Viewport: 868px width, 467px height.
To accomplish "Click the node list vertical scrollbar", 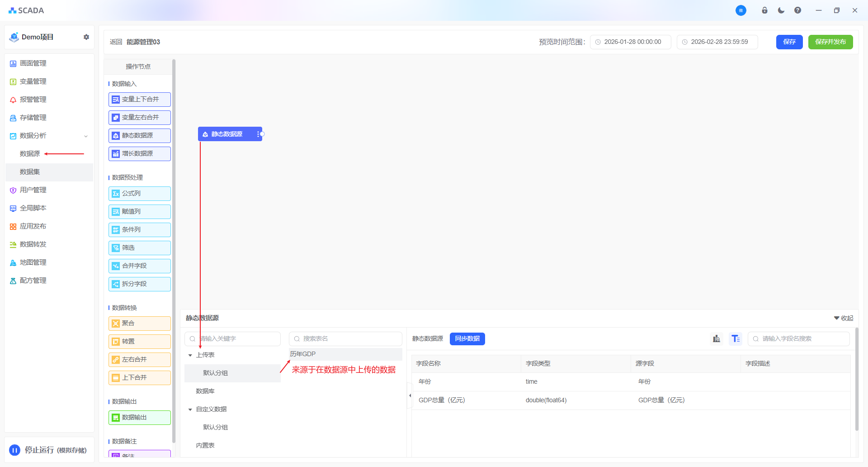I will [174, 249].
